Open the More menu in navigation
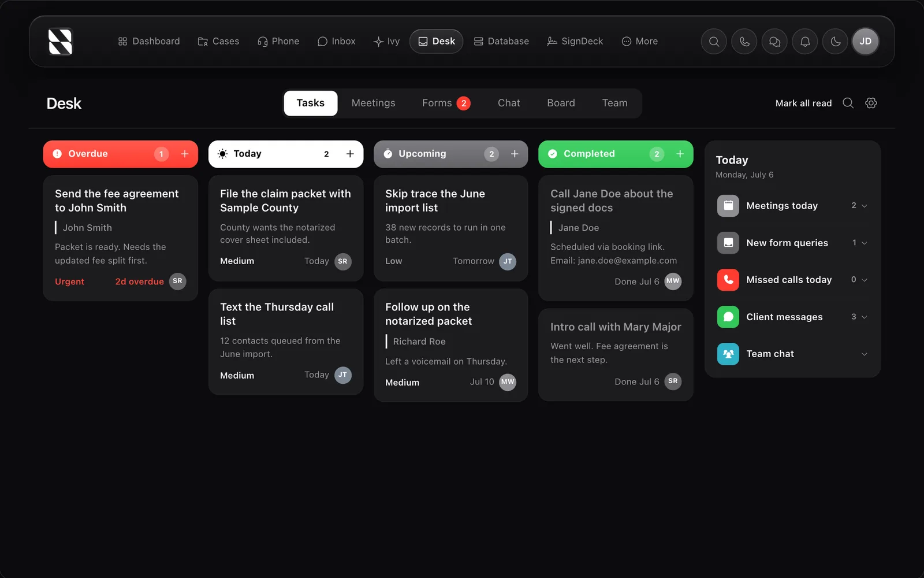 [639, 42]
